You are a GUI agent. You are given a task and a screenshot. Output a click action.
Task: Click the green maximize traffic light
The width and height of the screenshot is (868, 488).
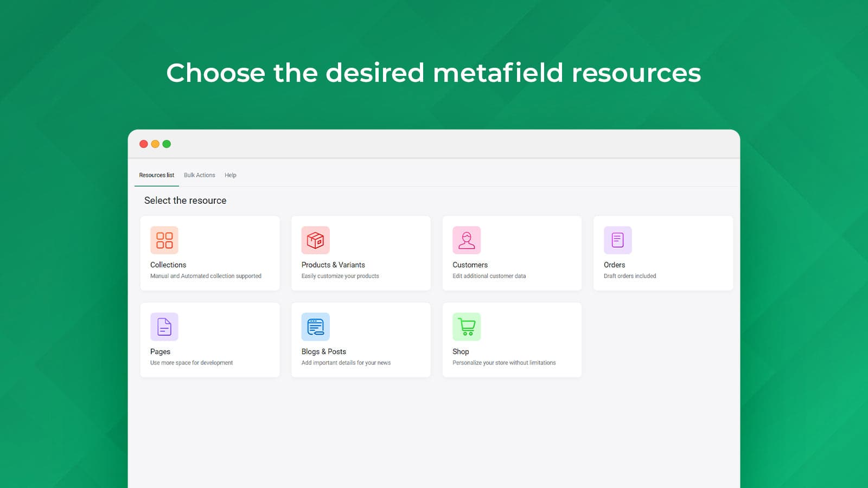point(167,144)
